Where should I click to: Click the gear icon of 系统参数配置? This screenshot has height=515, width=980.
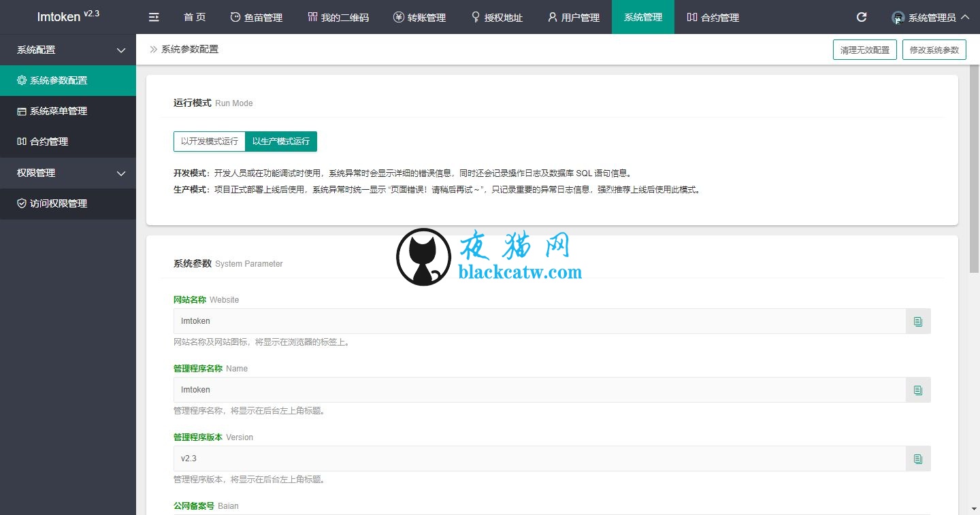(x=22, y=80)
